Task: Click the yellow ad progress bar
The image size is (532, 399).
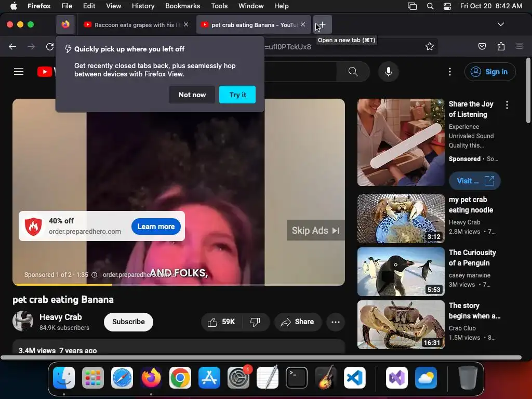Action: pyautogui.click(x=62, y=284)
